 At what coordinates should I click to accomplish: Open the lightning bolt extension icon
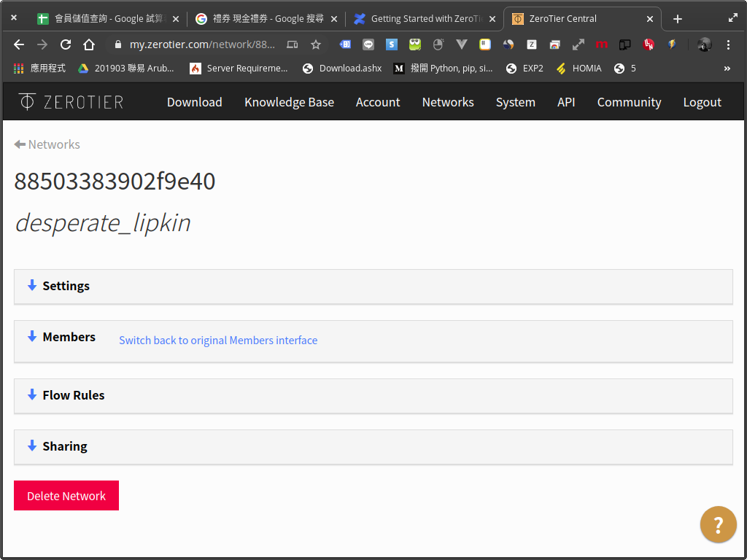click(672, 44)
